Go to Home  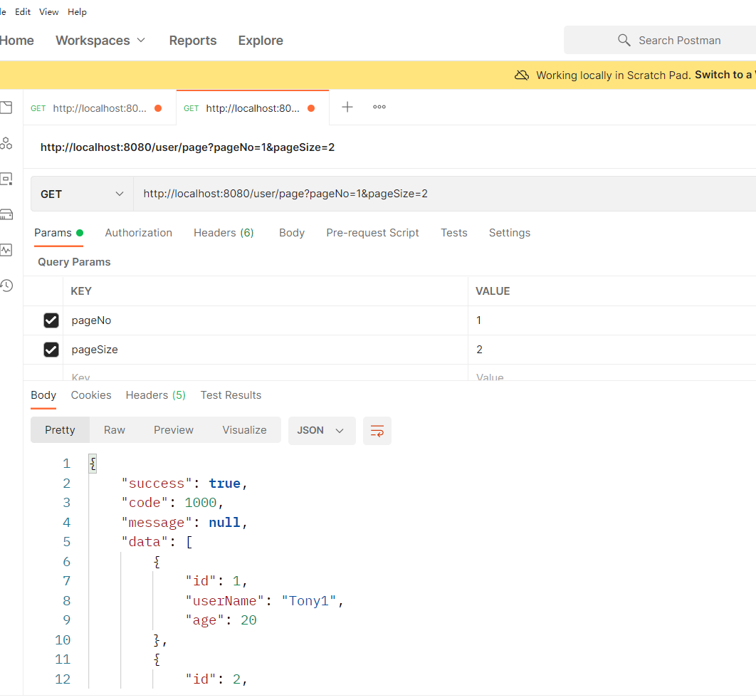point(16,41)
